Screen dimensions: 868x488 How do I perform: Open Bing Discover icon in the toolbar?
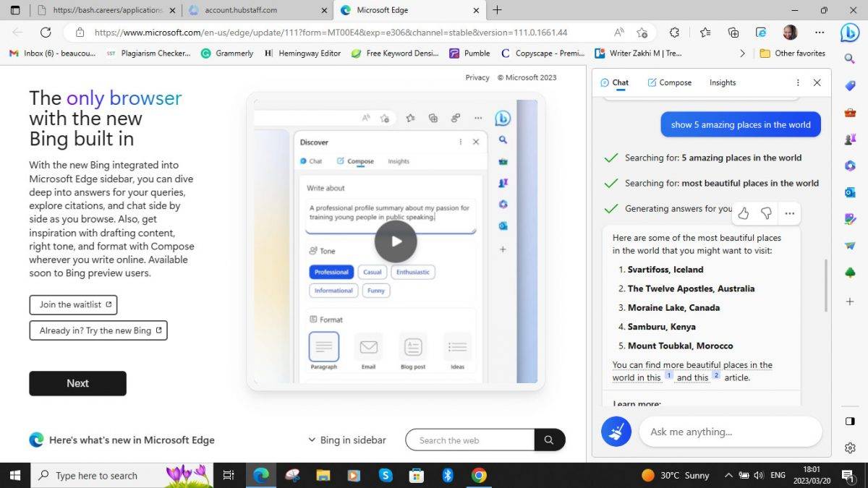click(851, 33)
